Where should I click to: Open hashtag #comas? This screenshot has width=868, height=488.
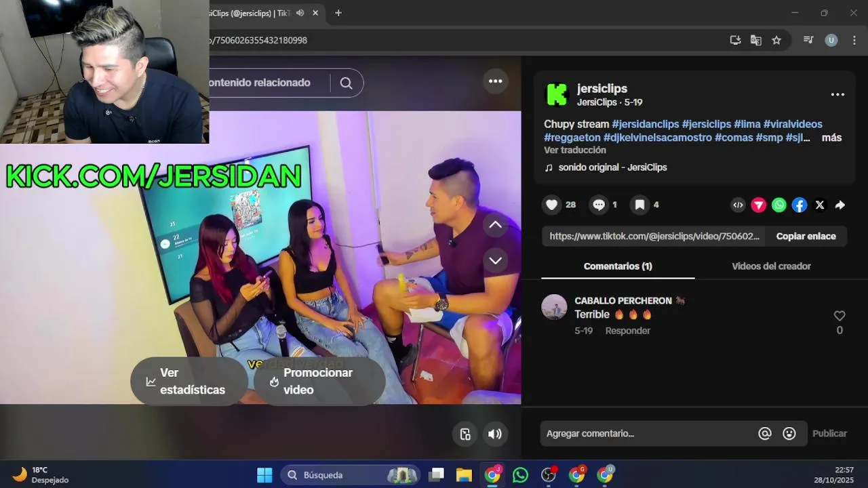(x=734, y=138)
